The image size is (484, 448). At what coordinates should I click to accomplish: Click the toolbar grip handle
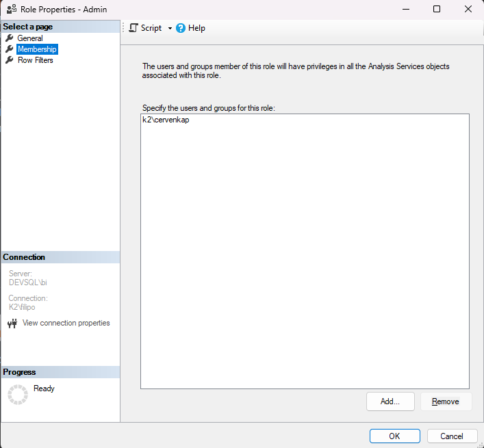pyautogui.click(x=123, y=28)
